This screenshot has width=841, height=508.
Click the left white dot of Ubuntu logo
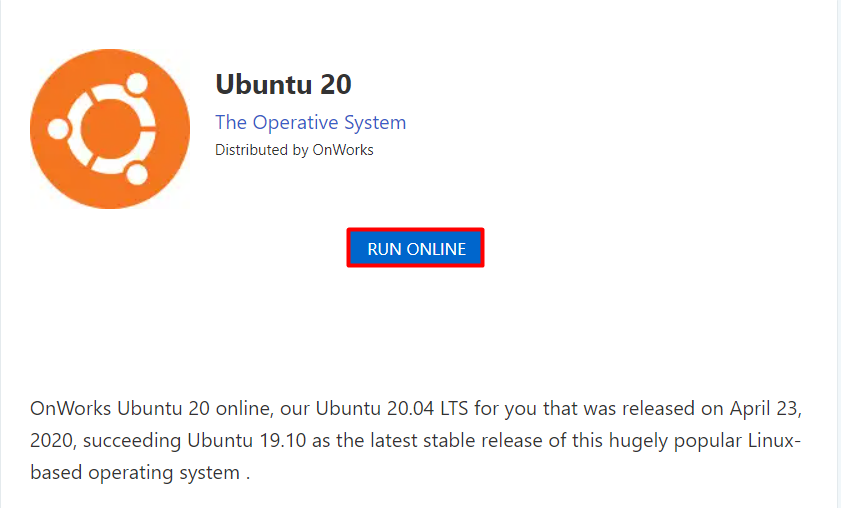coord(58,129)
